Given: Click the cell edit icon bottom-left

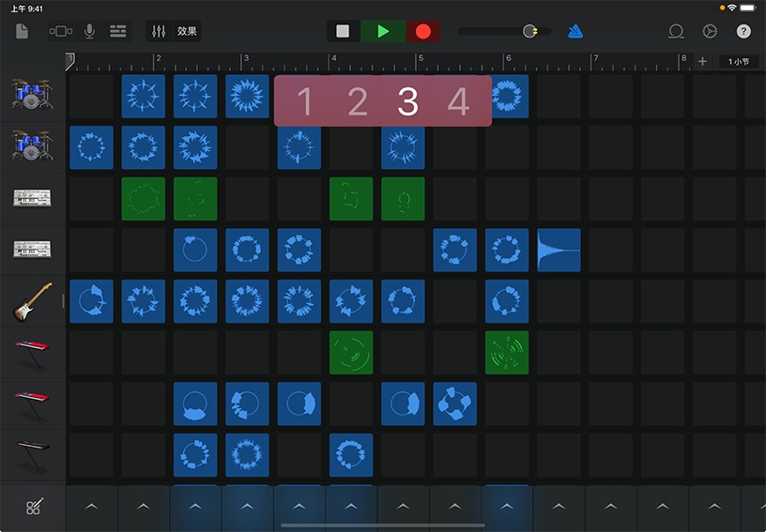Looking at the screenshot, I should [x=33, y=508].
